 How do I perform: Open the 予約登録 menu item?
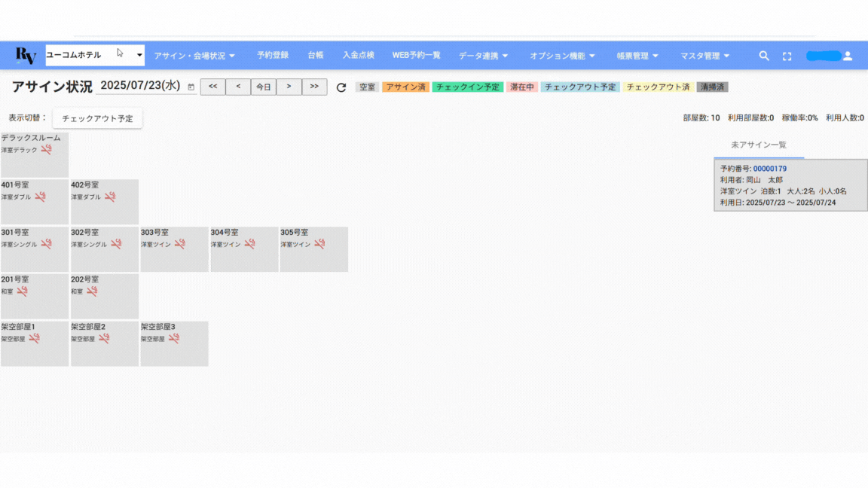pos(273,55)
